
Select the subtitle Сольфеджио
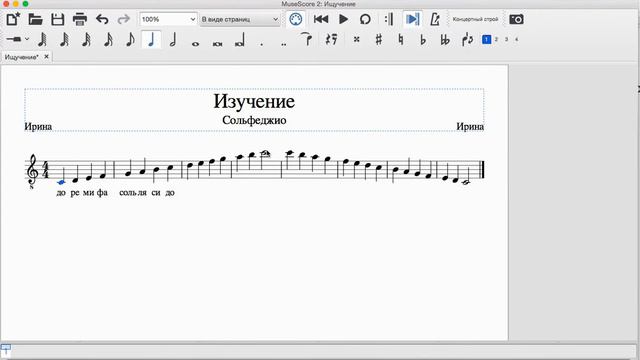pyautogui.click(x=254, y=120)
